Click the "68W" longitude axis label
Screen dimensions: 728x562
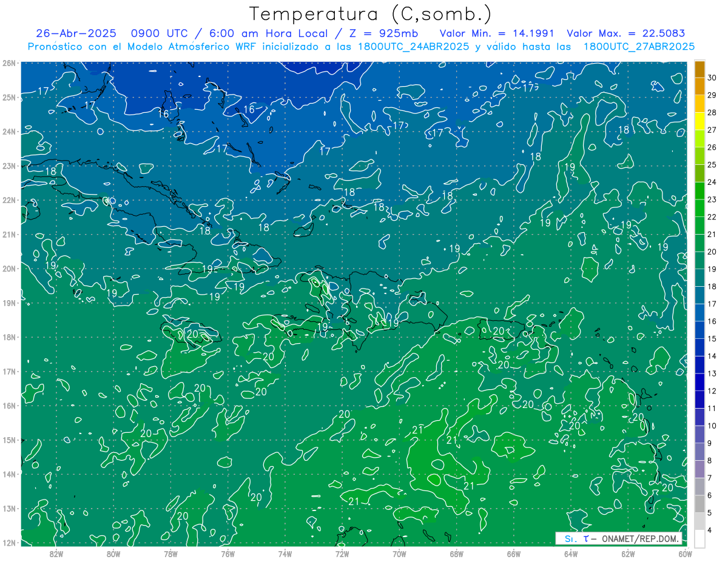pos(457,554)
